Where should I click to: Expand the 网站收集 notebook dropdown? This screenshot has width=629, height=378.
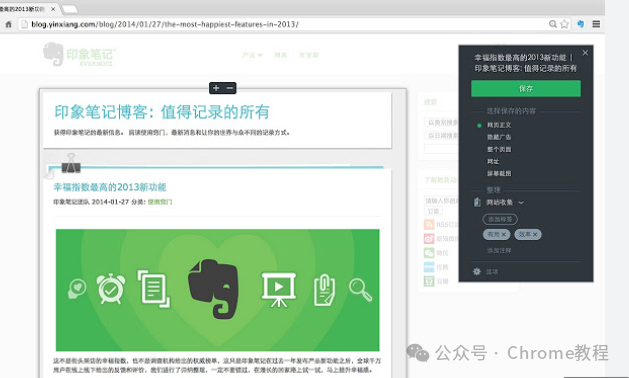(521, 203)
